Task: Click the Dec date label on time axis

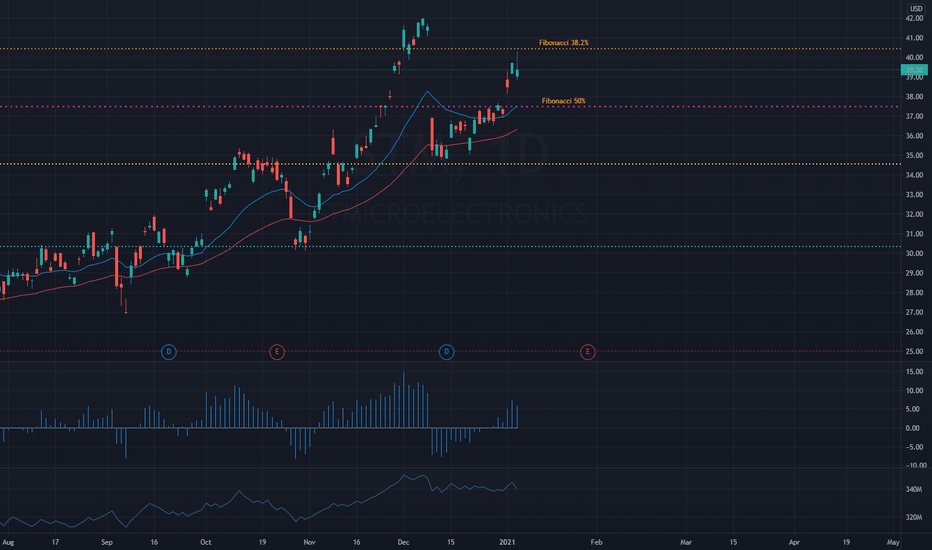Action: pos(404,542)
